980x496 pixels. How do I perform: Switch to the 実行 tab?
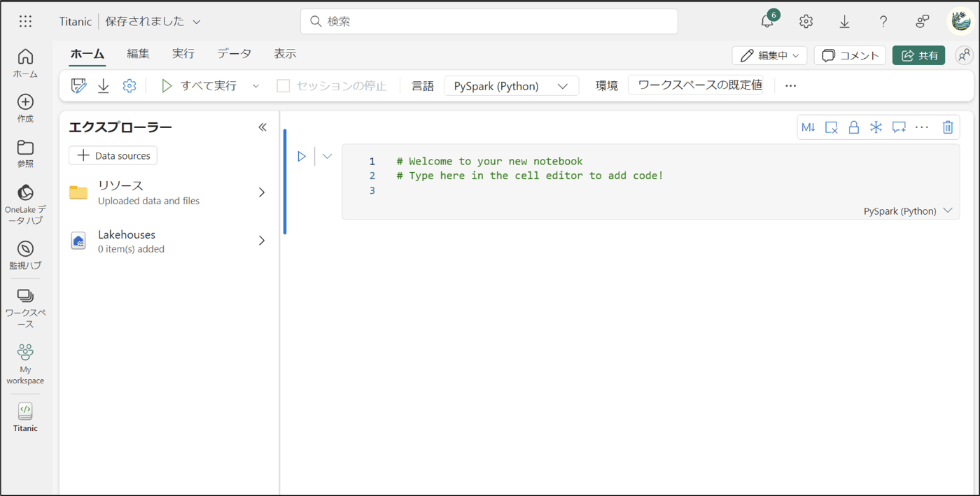183,54
